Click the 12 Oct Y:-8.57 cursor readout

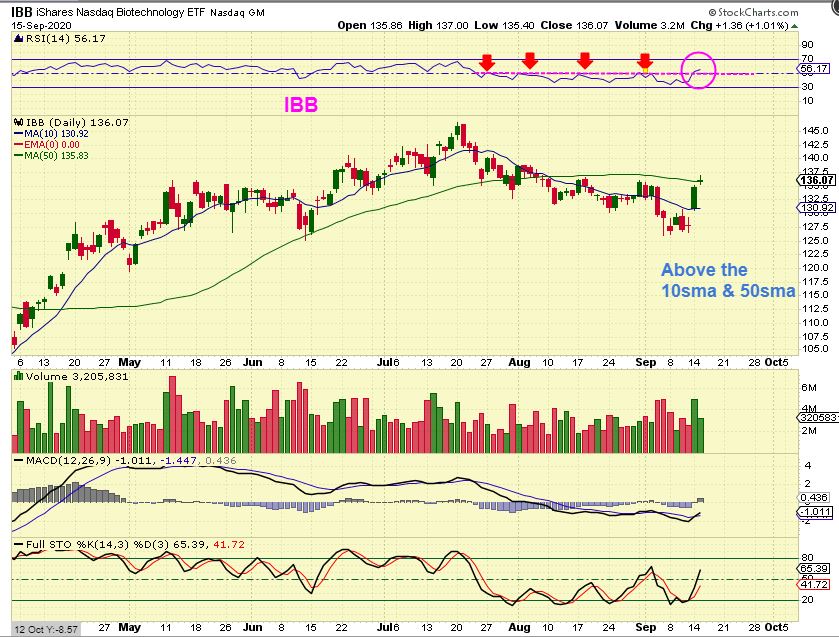tap(47, 630)
